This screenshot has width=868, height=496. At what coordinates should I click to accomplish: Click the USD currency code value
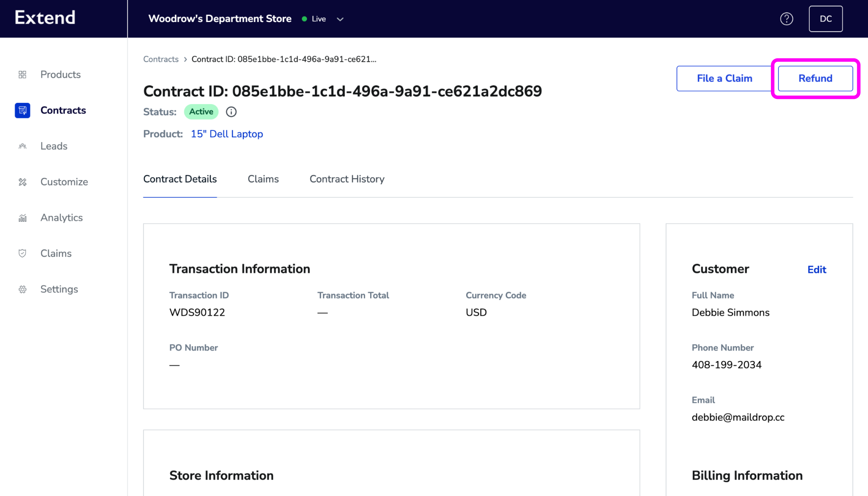(x=476, y=312)
